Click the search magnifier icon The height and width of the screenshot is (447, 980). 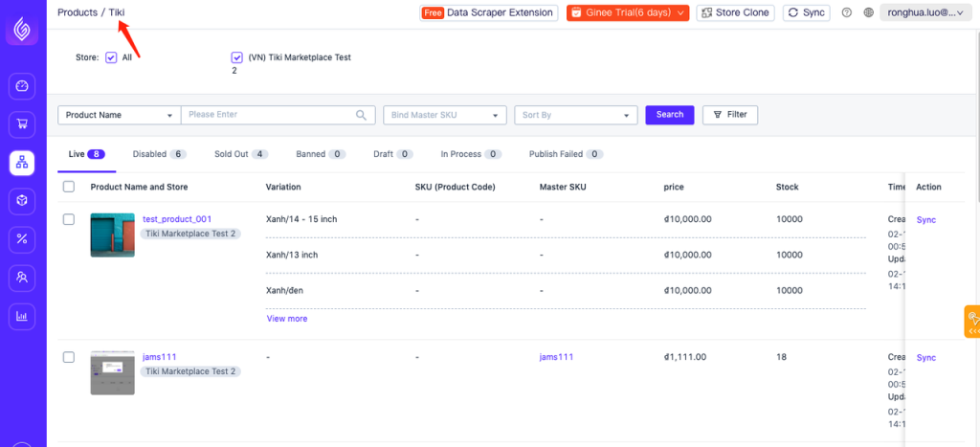pyautogui.click(x=361, y=115)
